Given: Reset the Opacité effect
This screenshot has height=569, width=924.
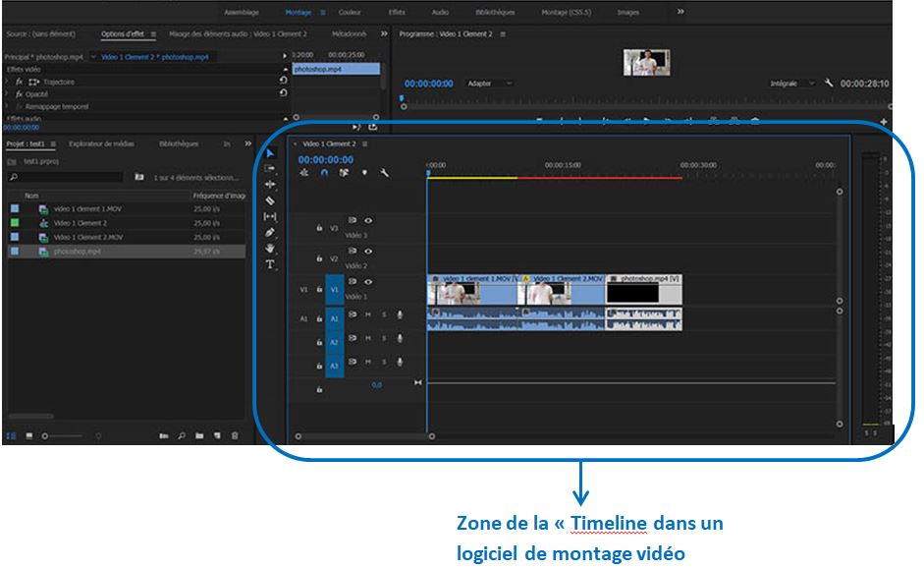Looking at the screenshot, I should 284,92.
